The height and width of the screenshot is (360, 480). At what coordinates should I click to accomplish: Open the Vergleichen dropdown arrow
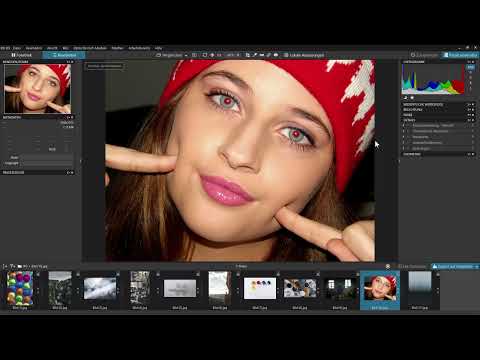[x=186, y=55]
